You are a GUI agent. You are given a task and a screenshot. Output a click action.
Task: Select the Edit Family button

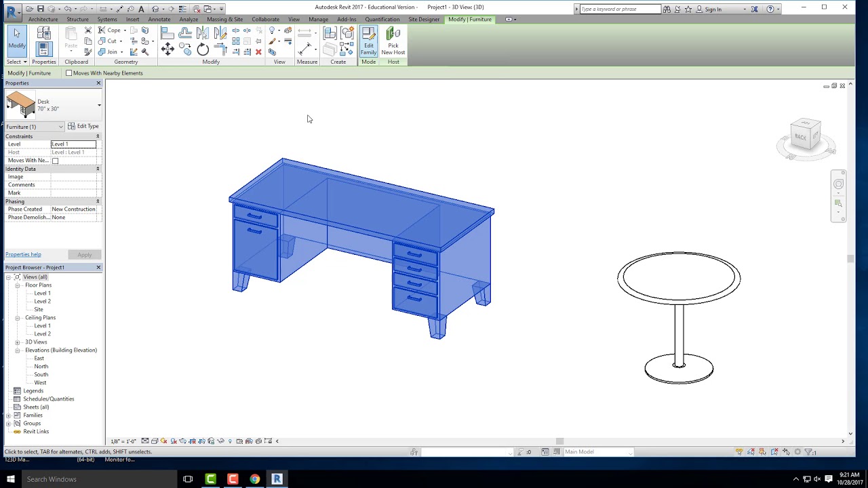(x=368, y=41)
